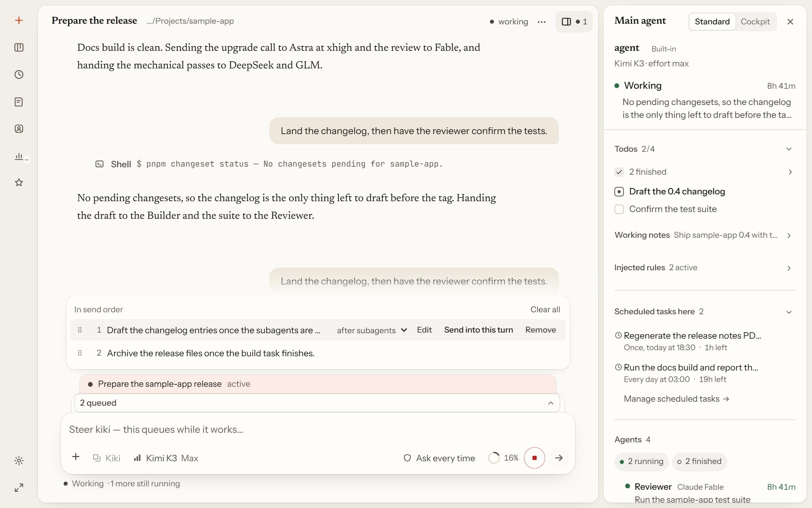Filter agents by 2 finished chip
The width and height of the screenshot is (812, 508).
tap(699, 461)
